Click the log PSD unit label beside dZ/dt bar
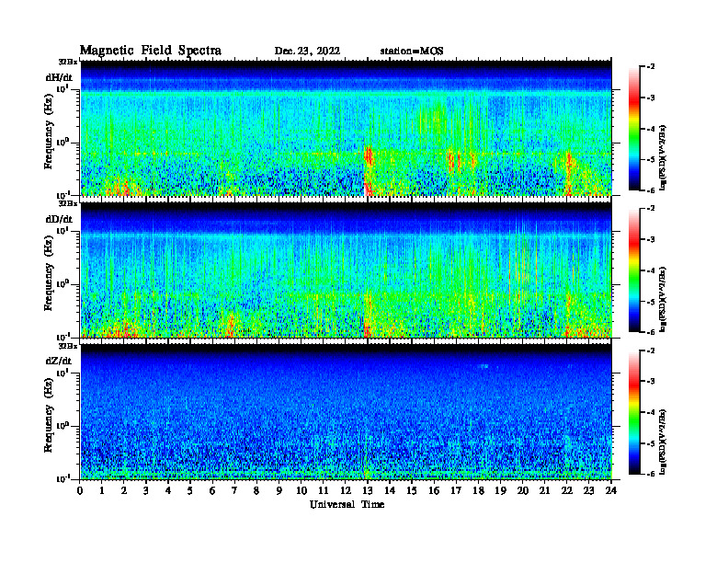Image resolution: width=728 pixels, height=563 pixels. [663, 442]
